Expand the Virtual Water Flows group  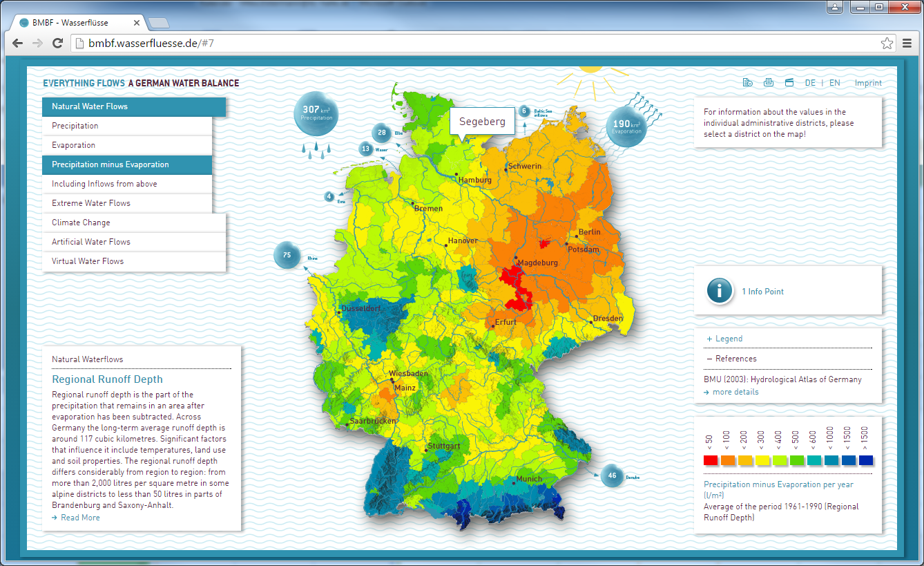tap(134, 261)
